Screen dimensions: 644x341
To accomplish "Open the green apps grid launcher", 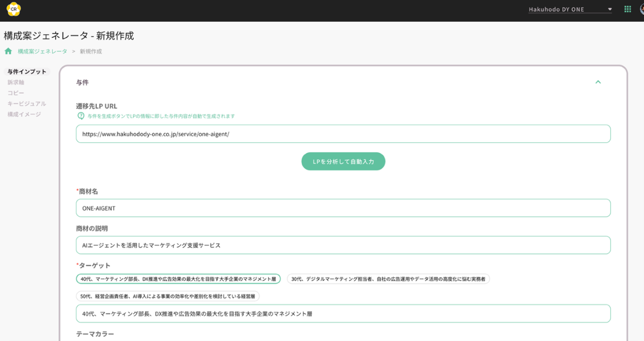I will click(627, 8).
